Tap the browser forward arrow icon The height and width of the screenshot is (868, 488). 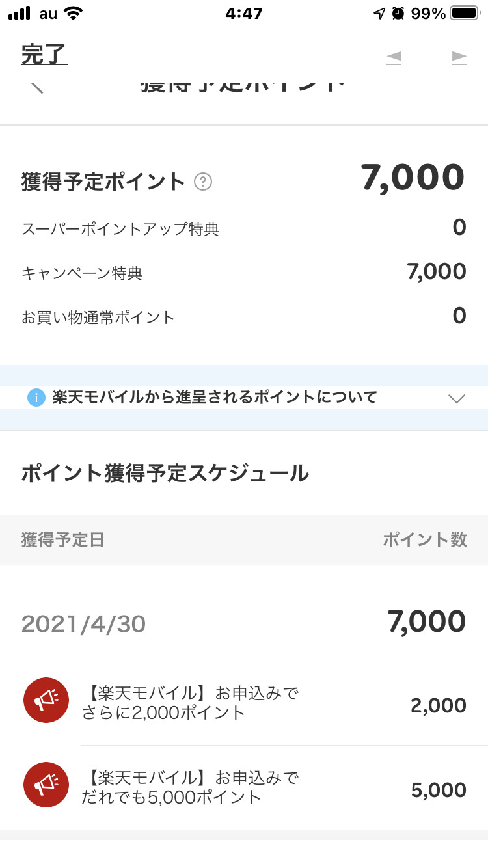[x=459, y=57]
